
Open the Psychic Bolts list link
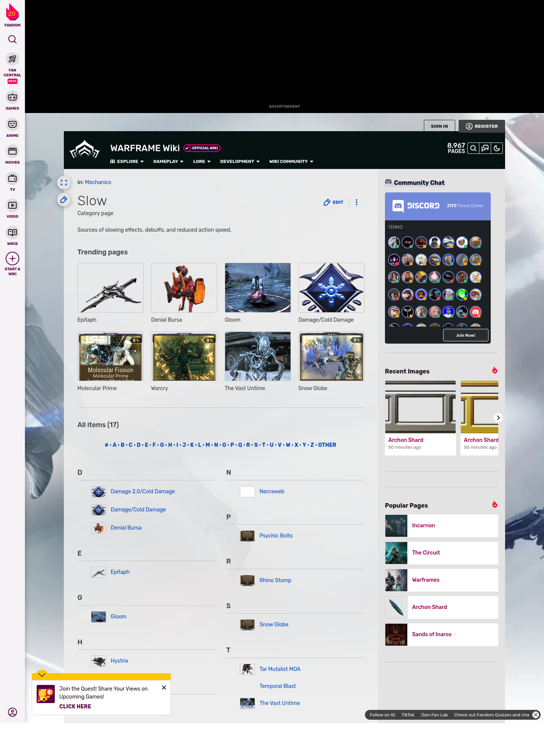(276, 536)
